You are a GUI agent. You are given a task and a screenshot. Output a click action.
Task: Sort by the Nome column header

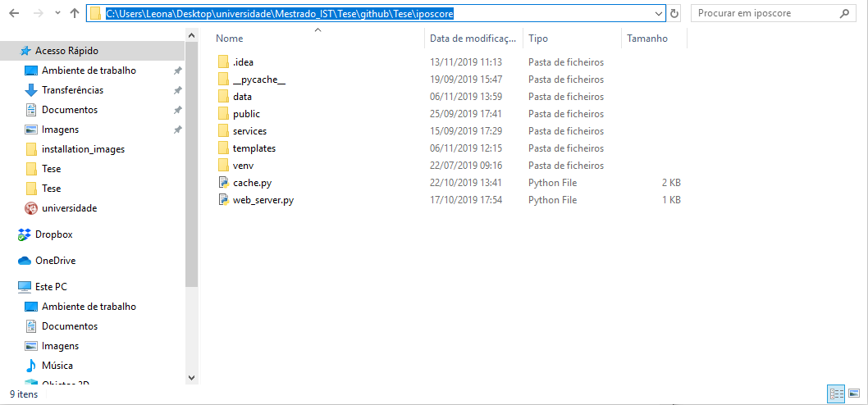point(229,39)
